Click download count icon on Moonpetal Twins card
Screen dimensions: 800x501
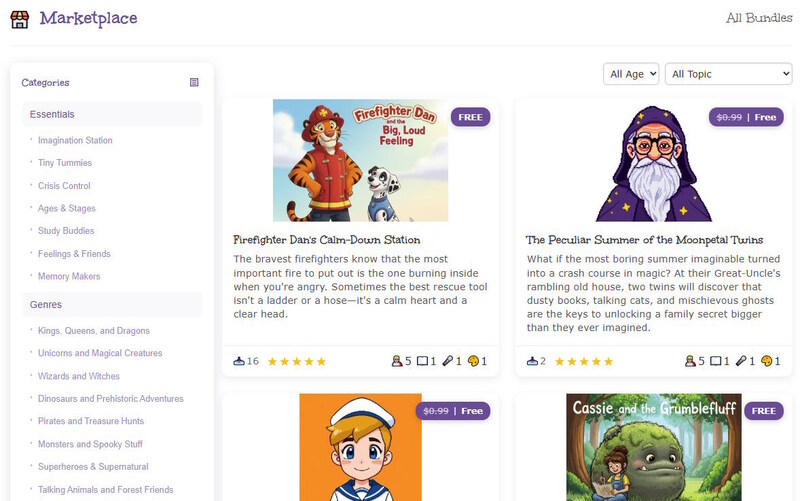click(532, 361)
